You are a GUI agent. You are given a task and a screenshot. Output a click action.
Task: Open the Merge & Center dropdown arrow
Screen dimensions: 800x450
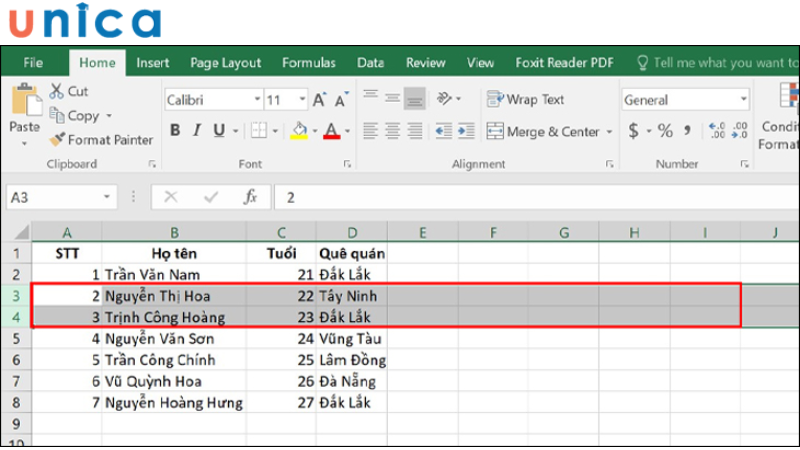tap(608, 132)
